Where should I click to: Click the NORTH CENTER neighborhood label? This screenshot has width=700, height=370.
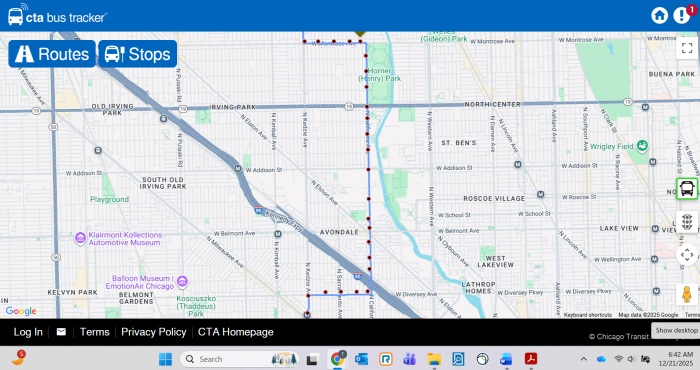(492, 104)
